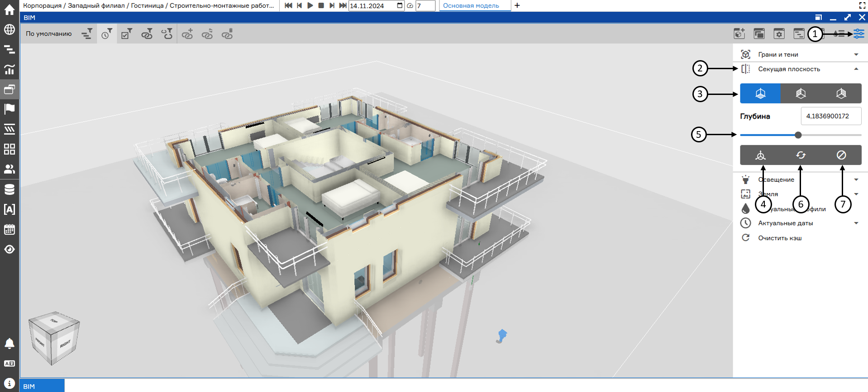Play the schedule animation

tap(310, 5)
